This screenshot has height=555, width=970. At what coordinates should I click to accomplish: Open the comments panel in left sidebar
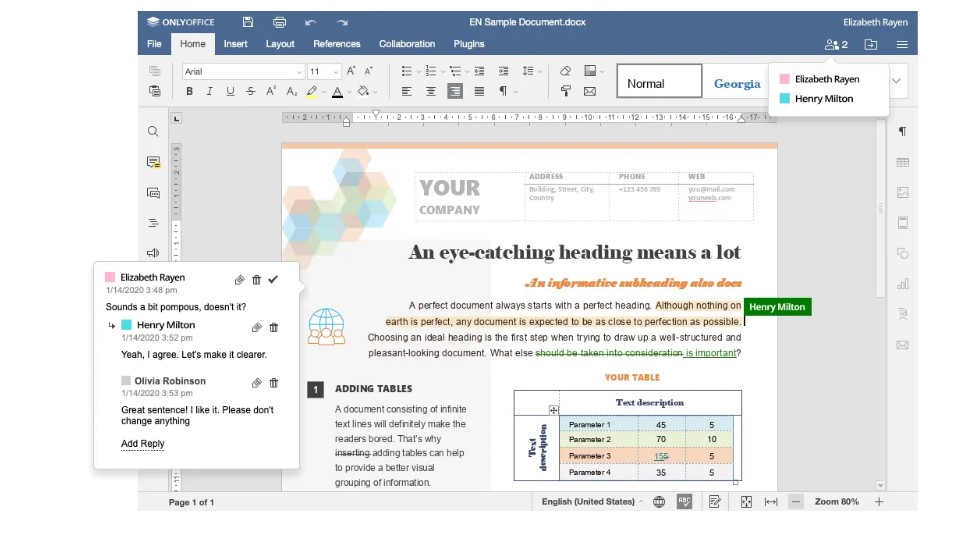(x=153, y=162)
